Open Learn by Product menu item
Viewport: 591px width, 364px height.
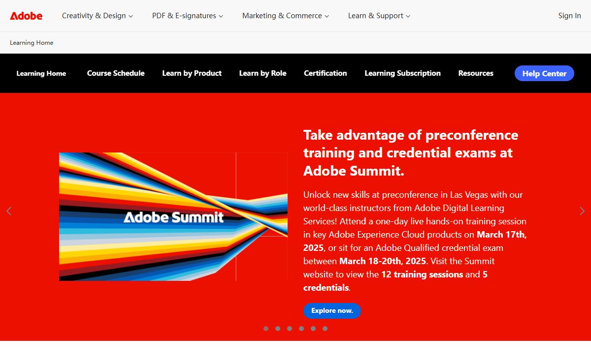pos(192,73)
